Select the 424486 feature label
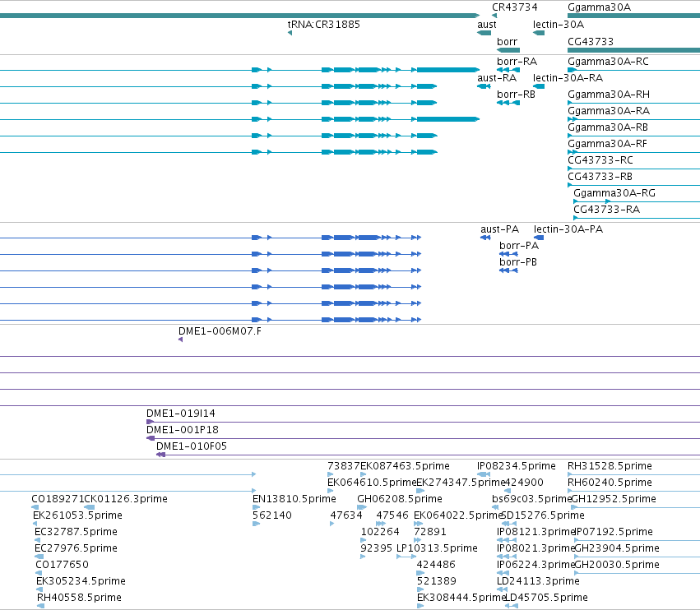700x610 pixels. (x=436, y=565)
